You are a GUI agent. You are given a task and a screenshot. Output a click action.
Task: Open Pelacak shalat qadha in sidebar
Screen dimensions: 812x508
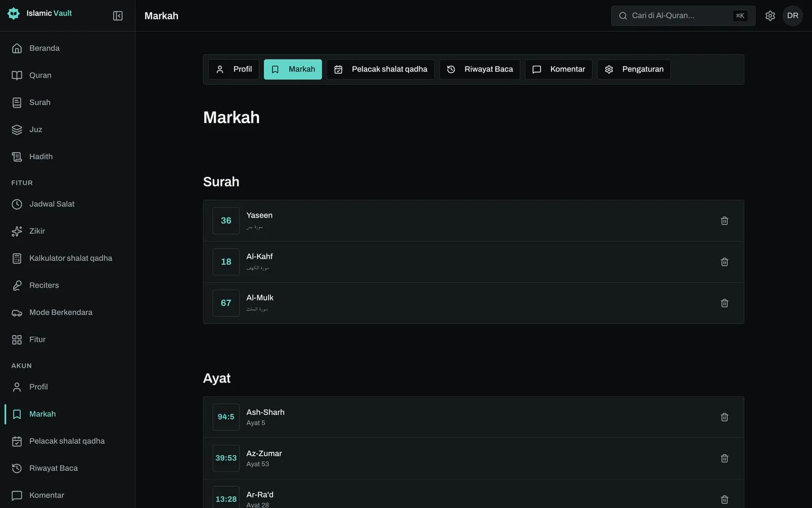pos(67,441)
